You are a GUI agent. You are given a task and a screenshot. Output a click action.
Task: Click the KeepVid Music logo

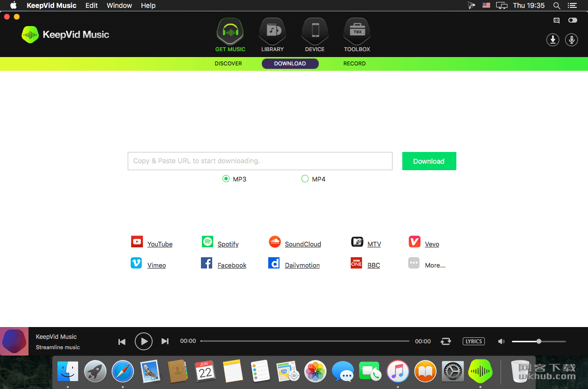click(65, 34)
